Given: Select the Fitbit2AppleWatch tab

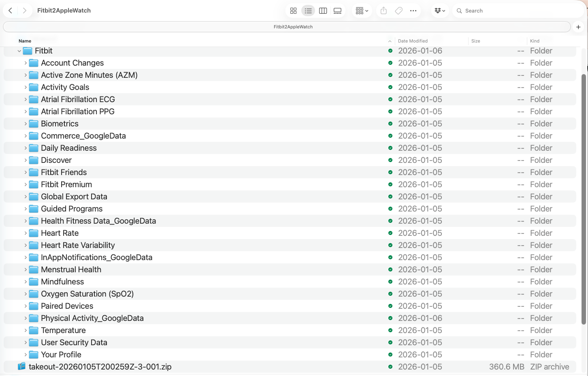Looking at the screenshot, I should pos(287,27).
